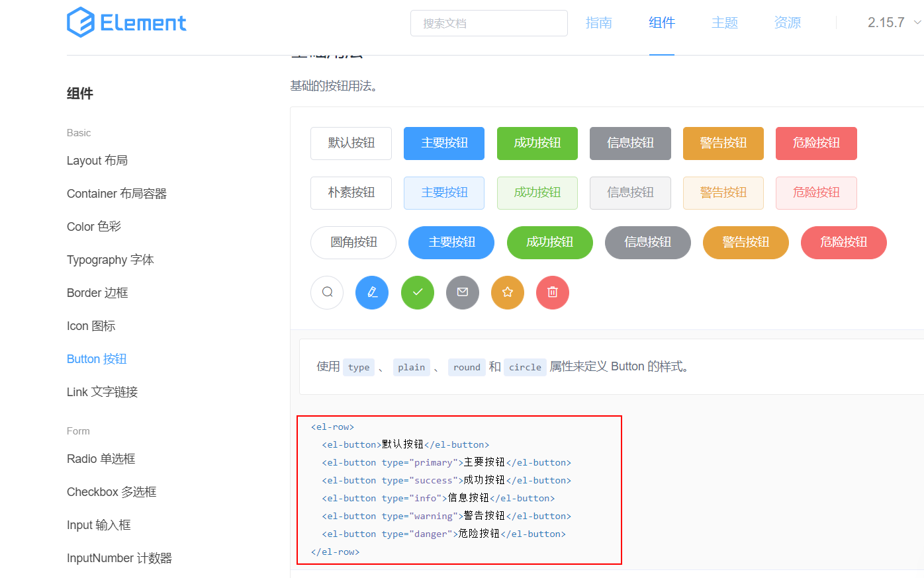This screenshot has height=578, width=924.
Task: Click the 'Basic' sidebar group label
Action: pyautogui.click(x=79, y=133)
